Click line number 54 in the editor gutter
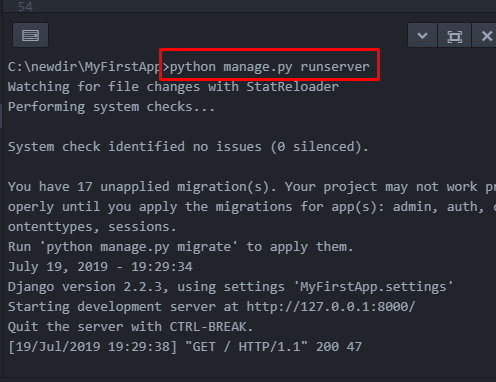The height and width of the screenshot is (382, 496). click(25, 6)
